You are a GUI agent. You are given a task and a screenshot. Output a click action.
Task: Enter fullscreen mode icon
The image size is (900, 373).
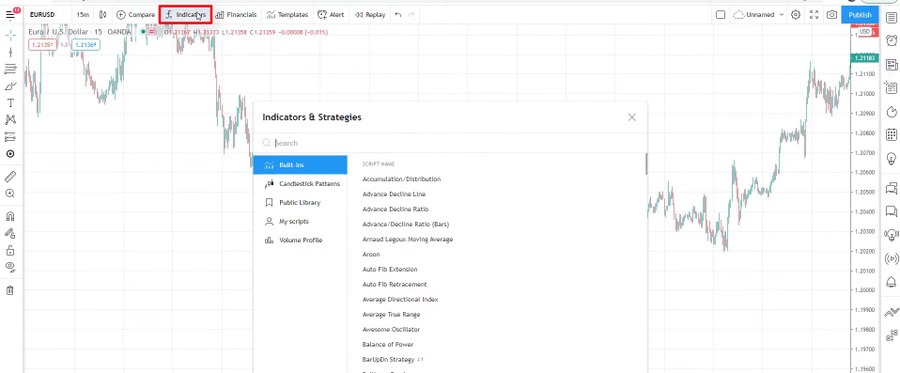(x=814, y=15)
